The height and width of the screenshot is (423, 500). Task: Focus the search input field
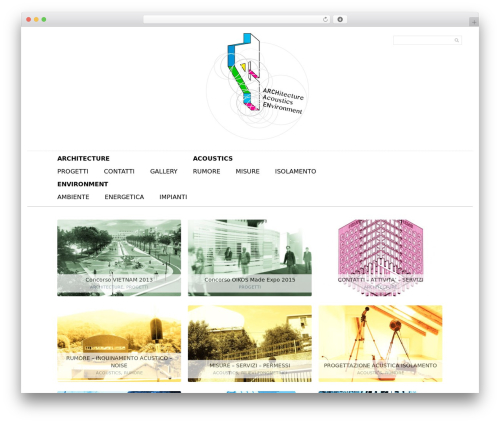[x=427, y=40]
